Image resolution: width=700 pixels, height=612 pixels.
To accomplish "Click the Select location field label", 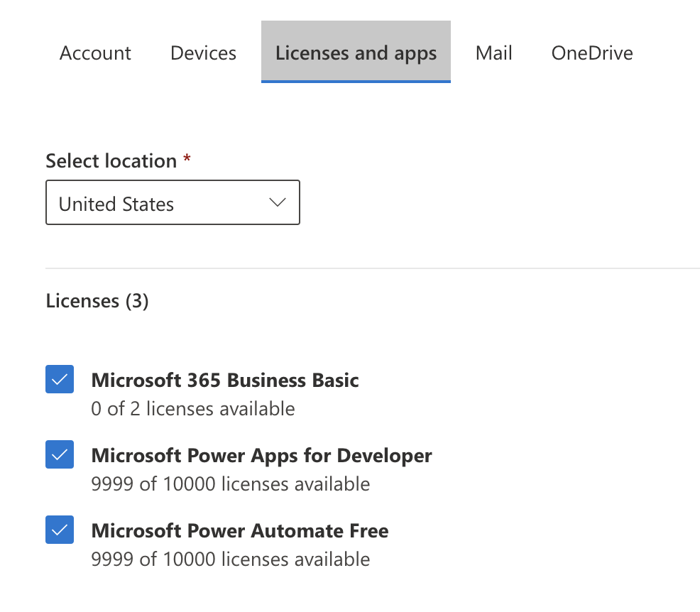I will (x=111, y=160).
